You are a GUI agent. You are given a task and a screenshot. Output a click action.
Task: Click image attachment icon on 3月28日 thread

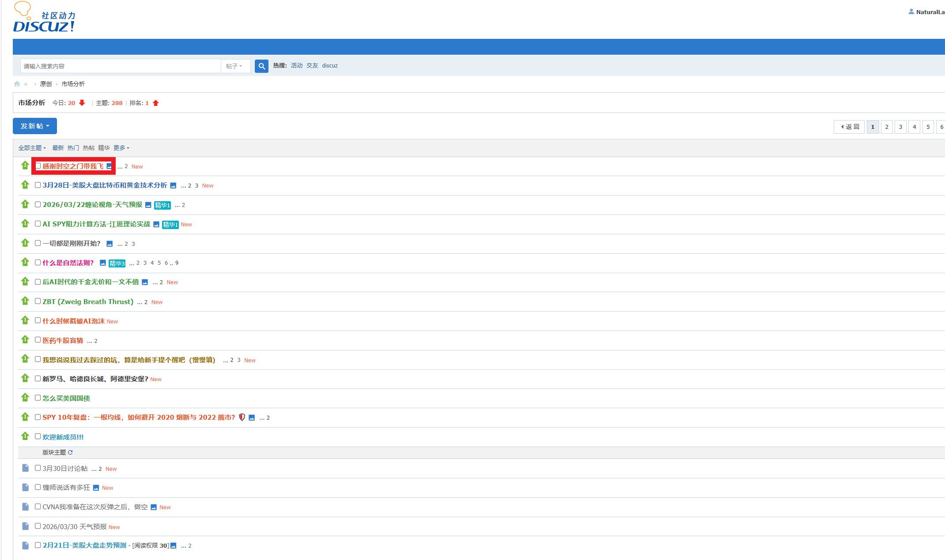[173, 186]
